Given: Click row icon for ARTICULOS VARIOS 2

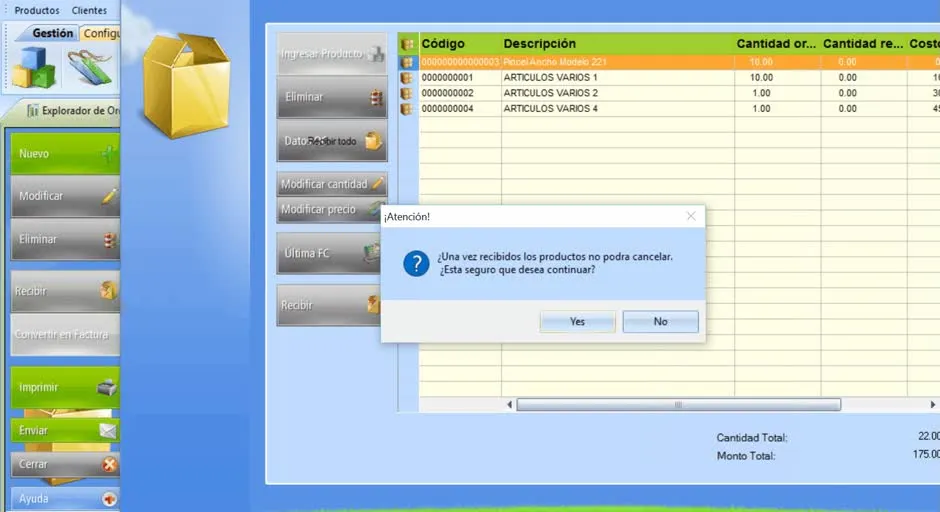Looking at the screenshot, I should (x=407, y=93).
